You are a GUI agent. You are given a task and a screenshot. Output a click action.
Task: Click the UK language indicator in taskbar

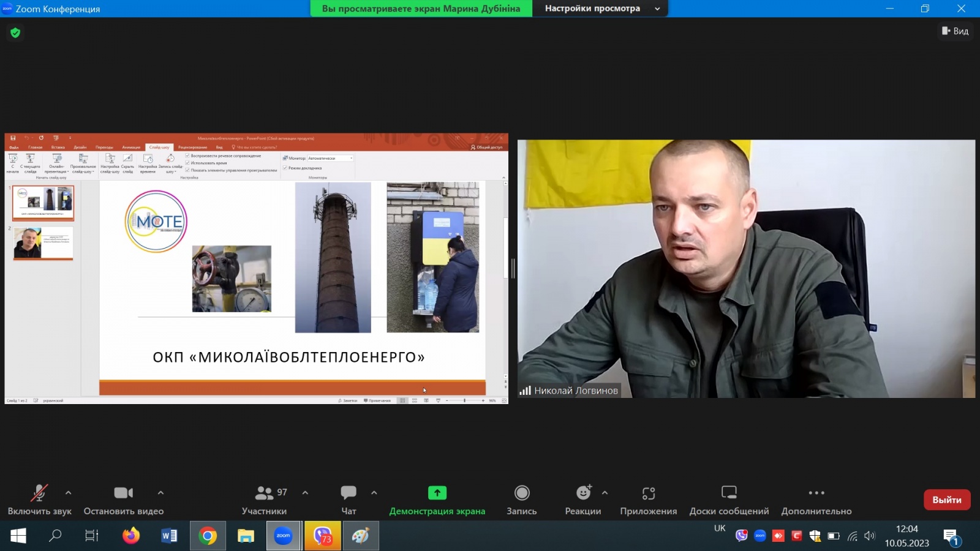click(x=720, y=528)
